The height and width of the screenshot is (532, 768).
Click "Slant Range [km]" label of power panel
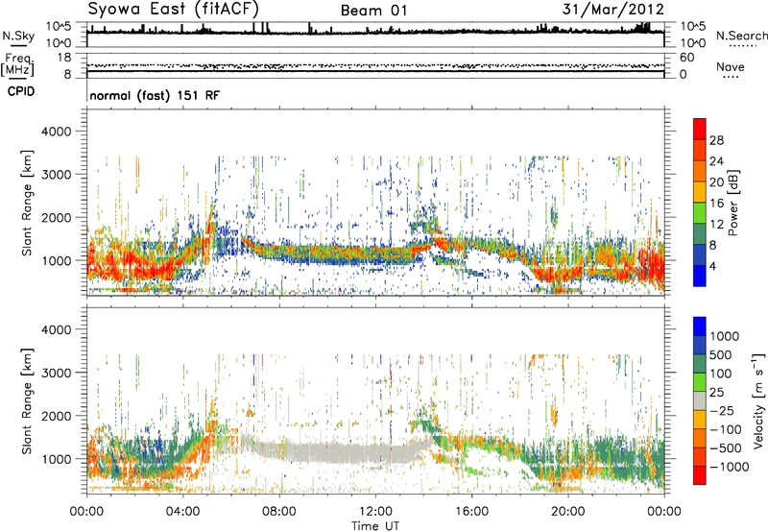coord(27,203)
